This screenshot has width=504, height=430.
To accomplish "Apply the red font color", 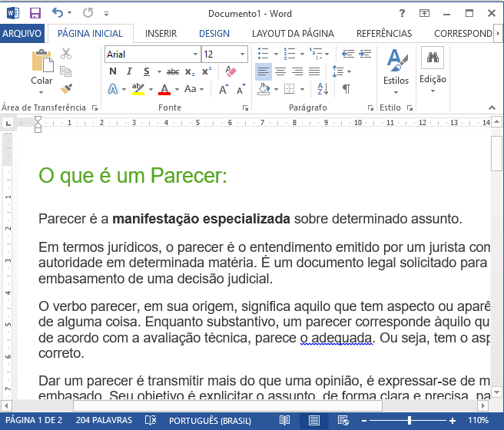I will click(164, 89).
